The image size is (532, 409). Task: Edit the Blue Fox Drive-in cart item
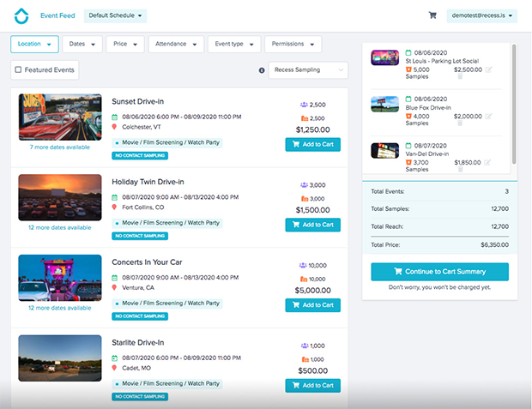488,116
